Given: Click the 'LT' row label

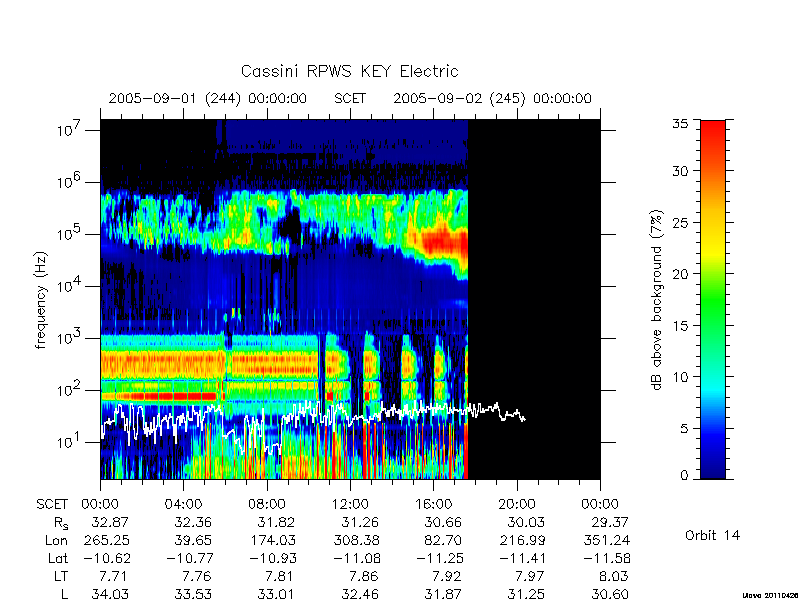Looking at the screenshot, I should click(60, 576).
